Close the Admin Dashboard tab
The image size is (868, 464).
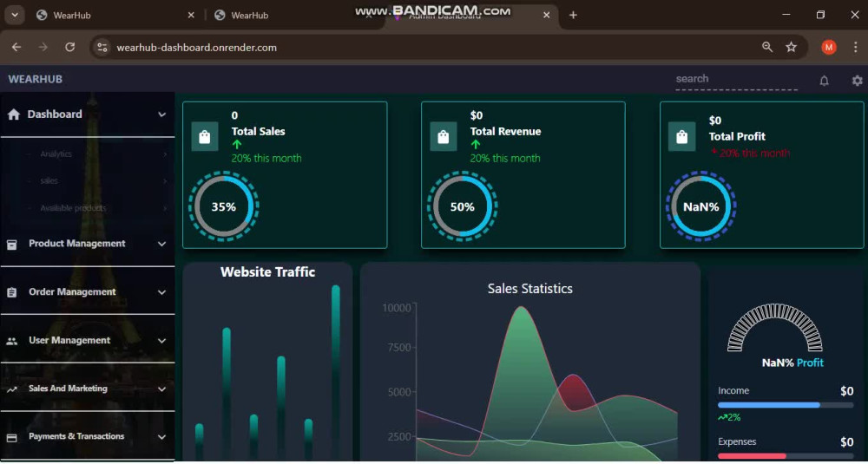tap(546, 16)
